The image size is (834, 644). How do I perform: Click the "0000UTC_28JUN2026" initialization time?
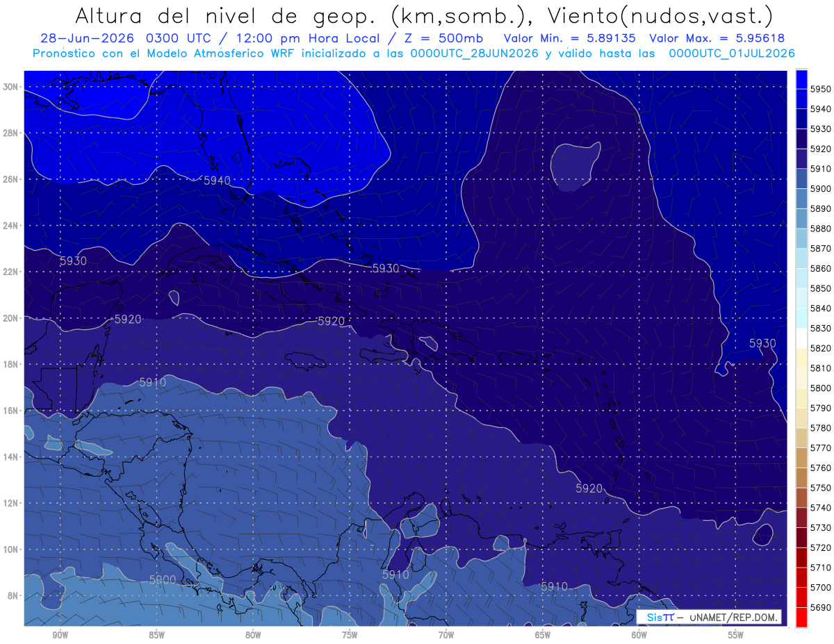point(474,53)
